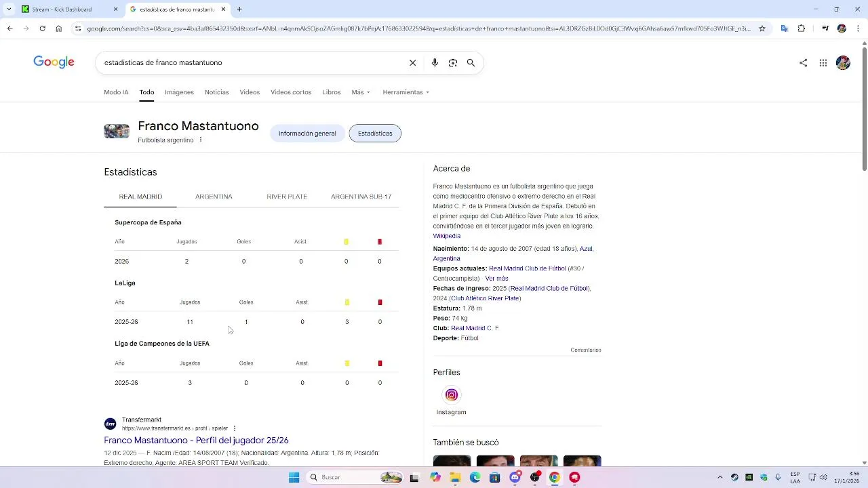This screenshot has height=488, width=868.
Task: Open the Wikipedia link
Action: [x=447, y=236]
